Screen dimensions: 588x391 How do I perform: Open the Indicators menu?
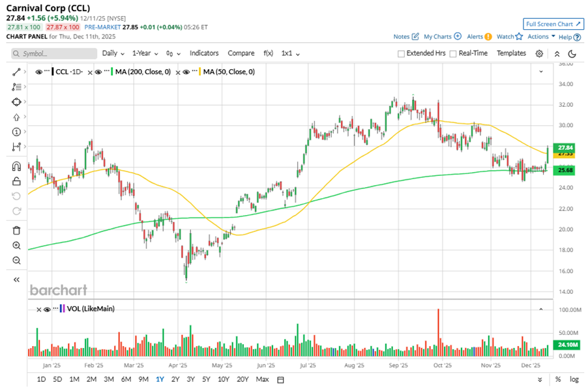tap(204, 53)
